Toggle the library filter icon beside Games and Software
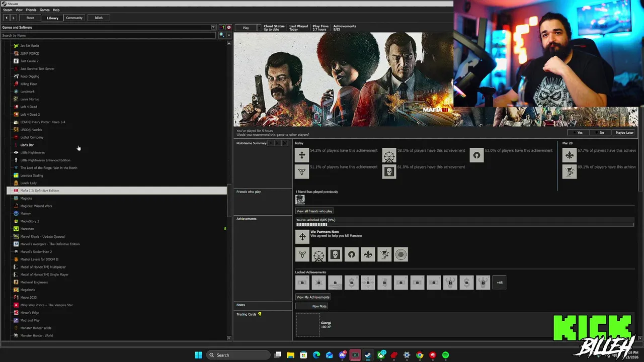The image size is (644, 362). tap(223, 27)
